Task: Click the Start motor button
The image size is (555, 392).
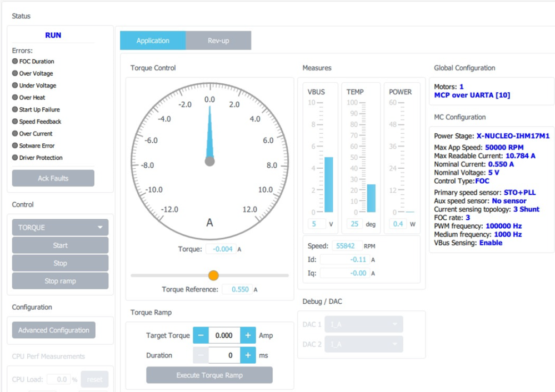Action: pos(60,245)
